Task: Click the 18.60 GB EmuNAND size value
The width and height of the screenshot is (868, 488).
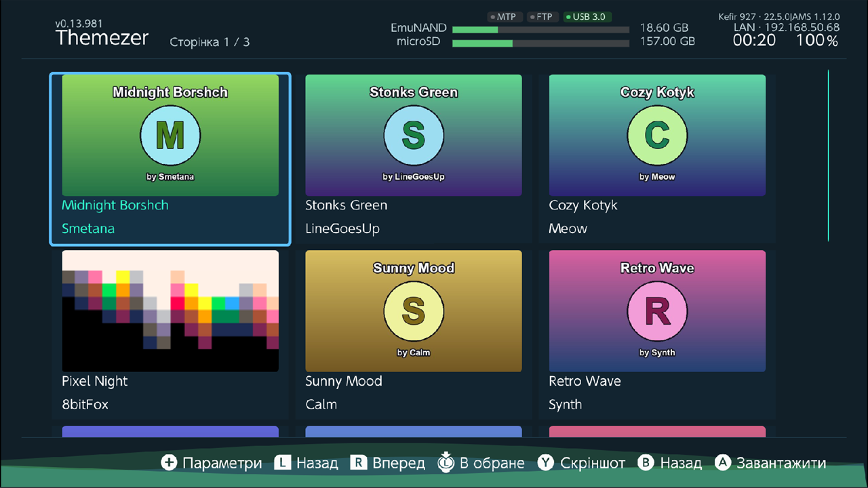Action: (664, 28)
